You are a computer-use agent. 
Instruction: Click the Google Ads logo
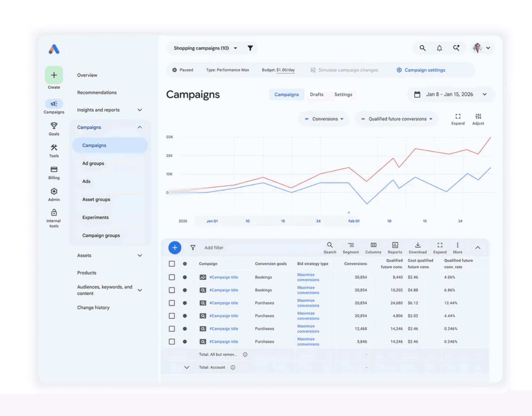54,49
